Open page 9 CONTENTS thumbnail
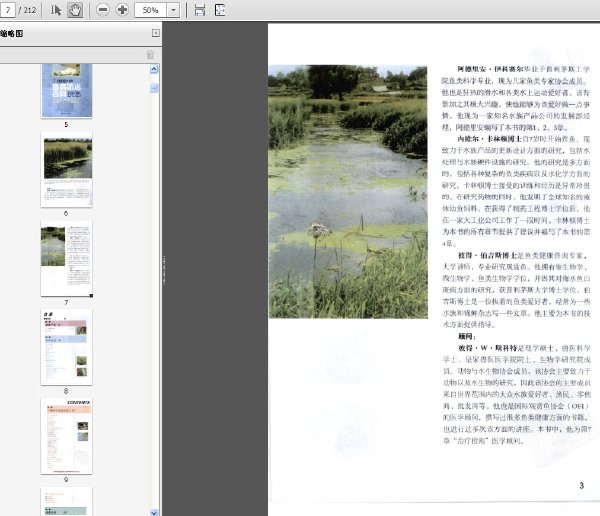Image resolution: width=600 pixels, height=516 pixels. [x=67, y=436]
